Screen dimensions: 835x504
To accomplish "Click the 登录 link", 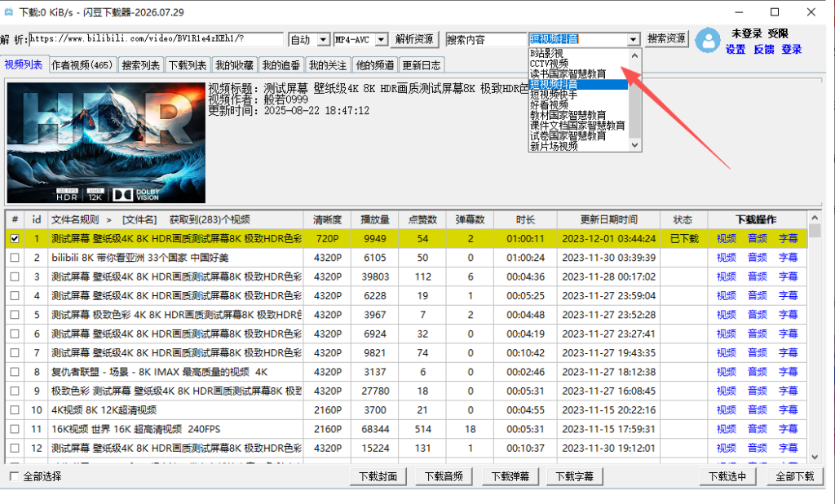I will [791, 50].
